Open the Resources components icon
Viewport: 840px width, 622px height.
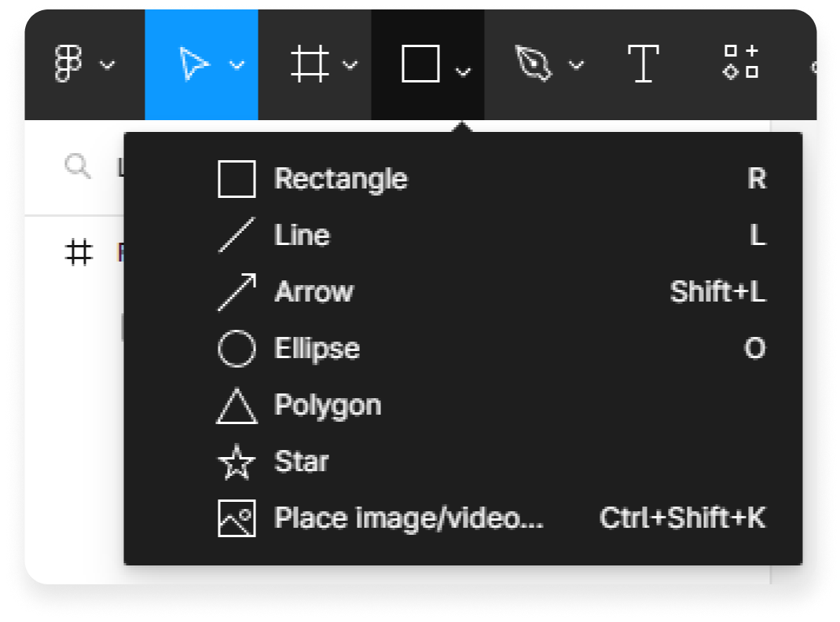pyautogui.click(x=741, y=62)
